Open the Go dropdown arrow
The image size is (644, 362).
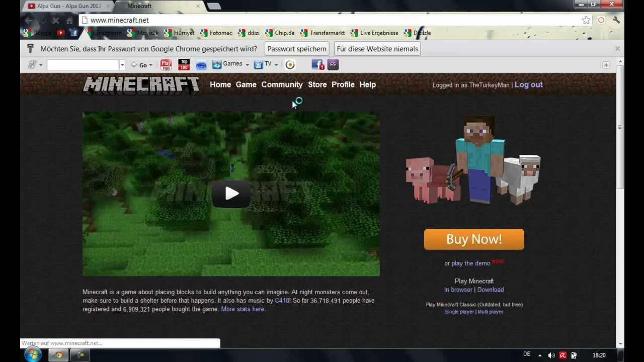(x=150, y=65)
